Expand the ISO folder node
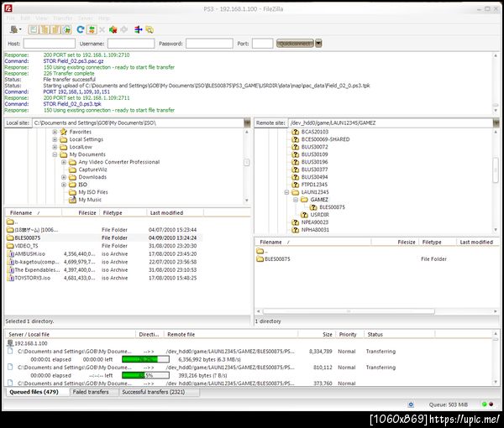 [x=64, y=185]
